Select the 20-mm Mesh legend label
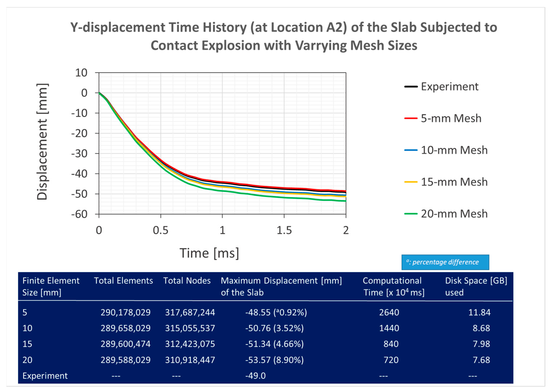 click(454, 214)
